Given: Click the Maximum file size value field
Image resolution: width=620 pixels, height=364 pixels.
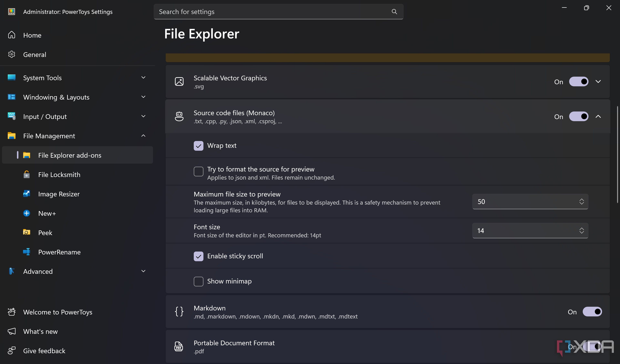Looking at the screenshot, I should (530, 201).
